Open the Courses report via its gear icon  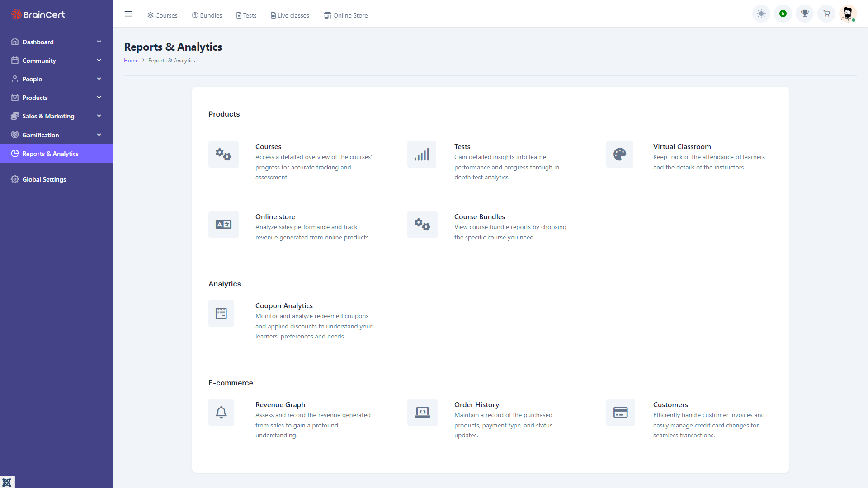223,154
